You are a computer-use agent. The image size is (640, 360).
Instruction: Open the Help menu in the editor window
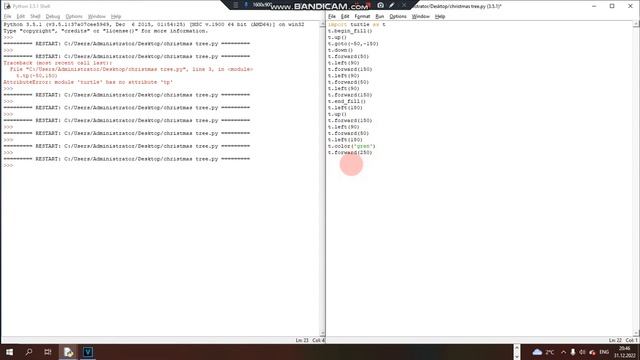pos(440,16)
